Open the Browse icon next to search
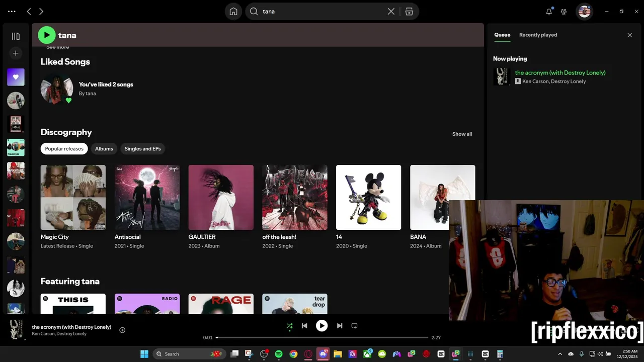 click(x=409, y=12)
